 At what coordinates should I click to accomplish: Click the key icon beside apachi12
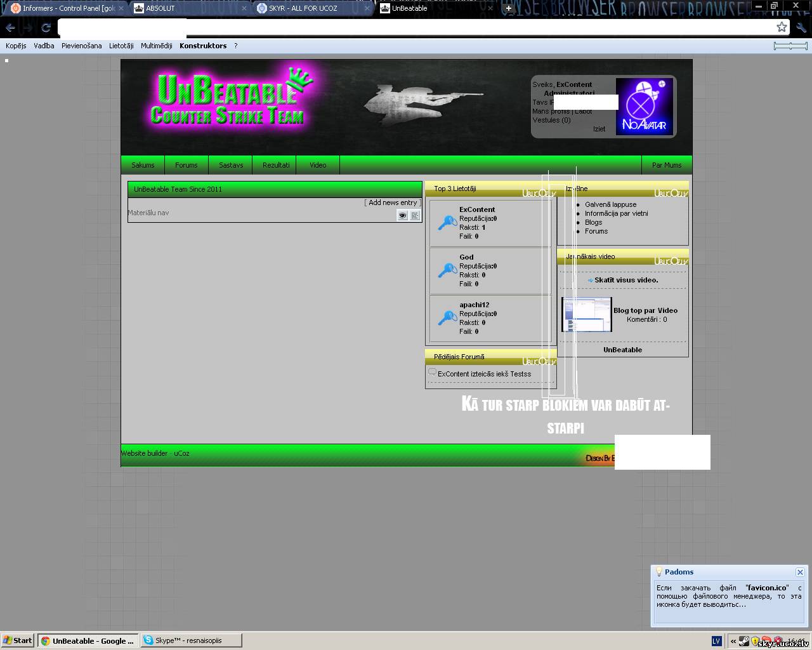(447, 318)
